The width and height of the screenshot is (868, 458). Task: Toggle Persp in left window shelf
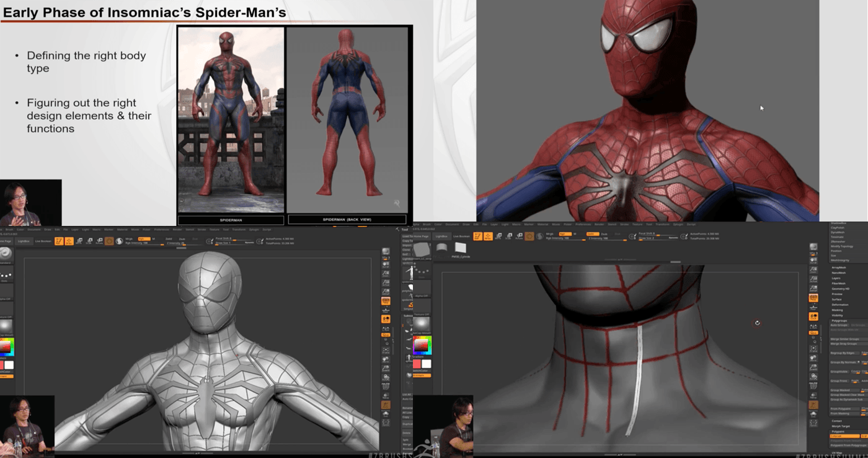click(386, 300)
